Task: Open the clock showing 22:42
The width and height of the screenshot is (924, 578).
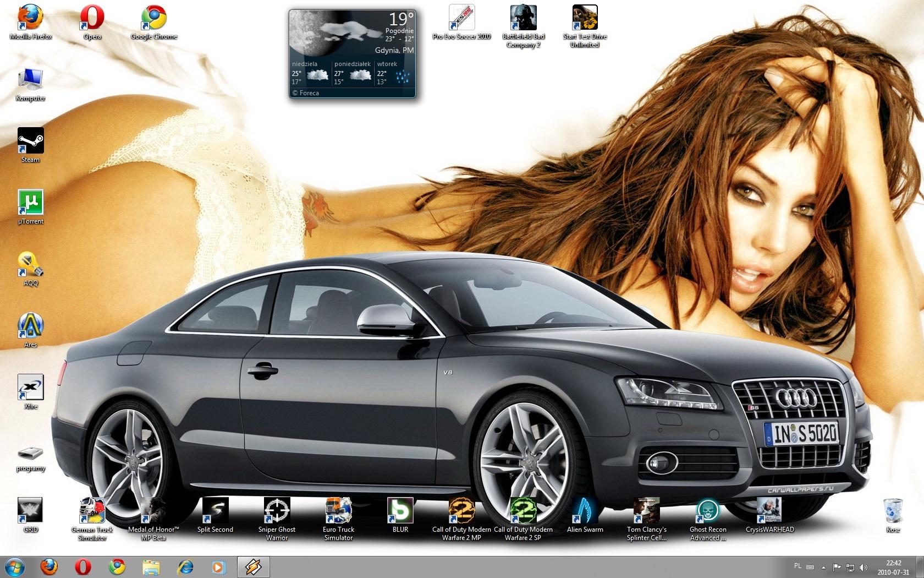Action: (x=894, y=567)
